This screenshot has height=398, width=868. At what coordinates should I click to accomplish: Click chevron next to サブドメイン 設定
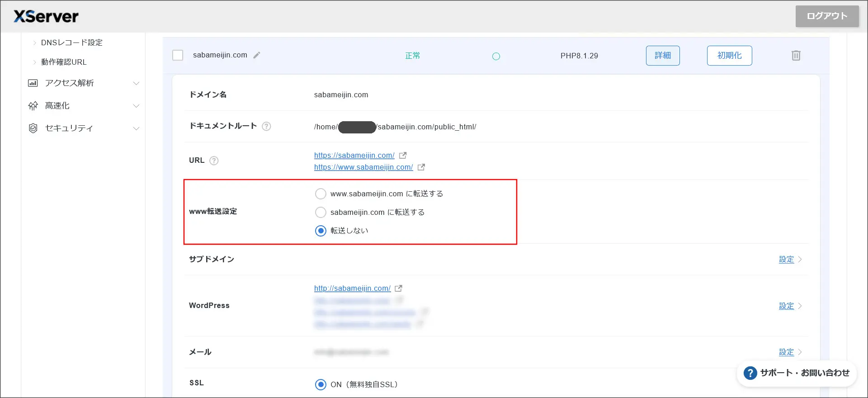coord(800,259)
